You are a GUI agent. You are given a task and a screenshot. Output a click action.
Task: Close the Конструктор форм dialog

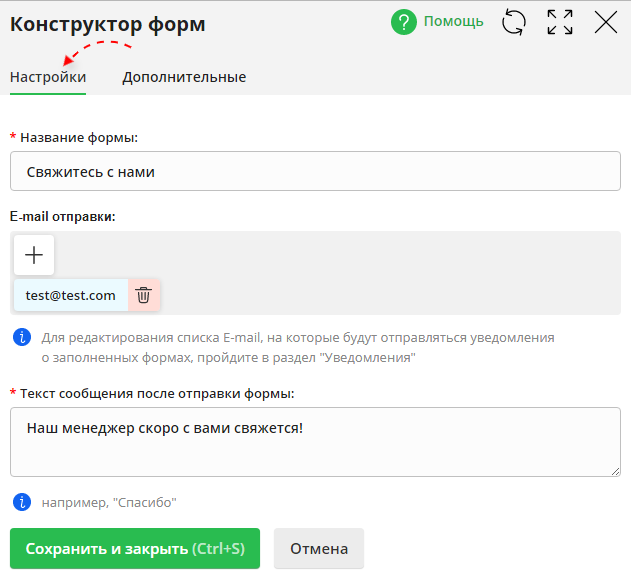(x=606, y=22)
